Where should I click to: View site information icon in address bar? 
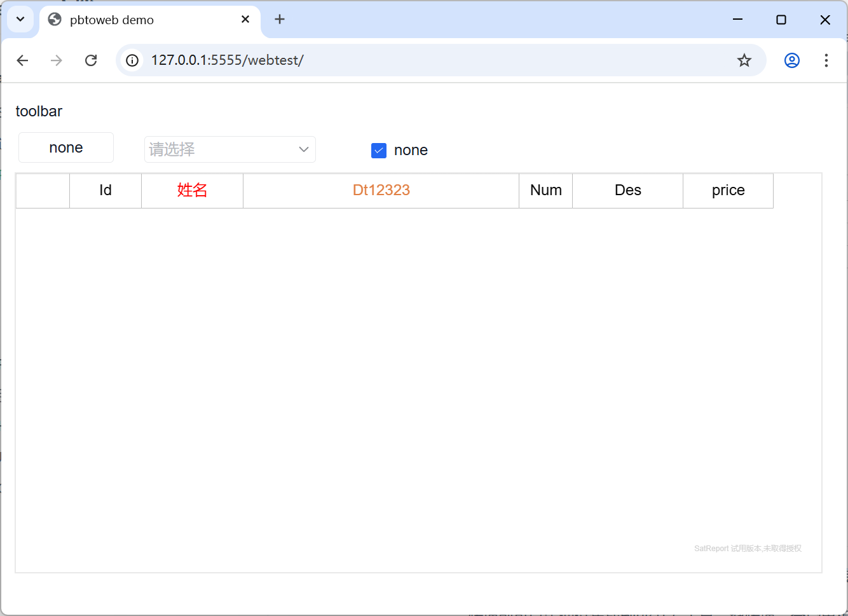(132, 60)
